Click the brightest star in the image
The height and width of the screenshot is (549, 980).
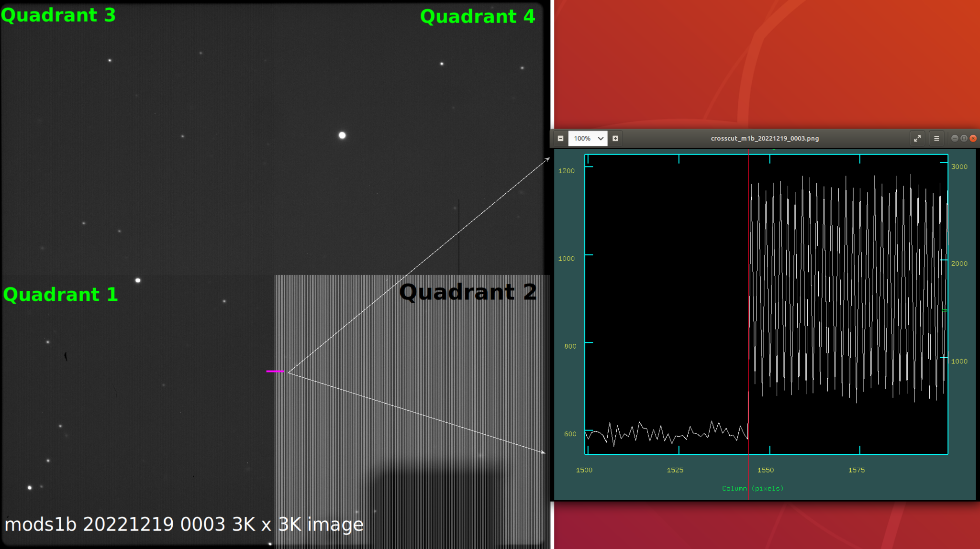coord(342,135)
